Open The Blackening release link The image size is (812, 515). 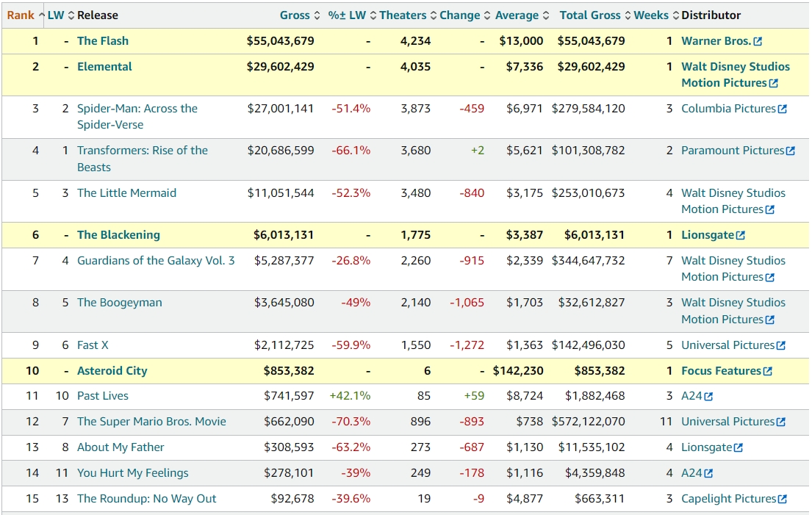click(118, 235)
